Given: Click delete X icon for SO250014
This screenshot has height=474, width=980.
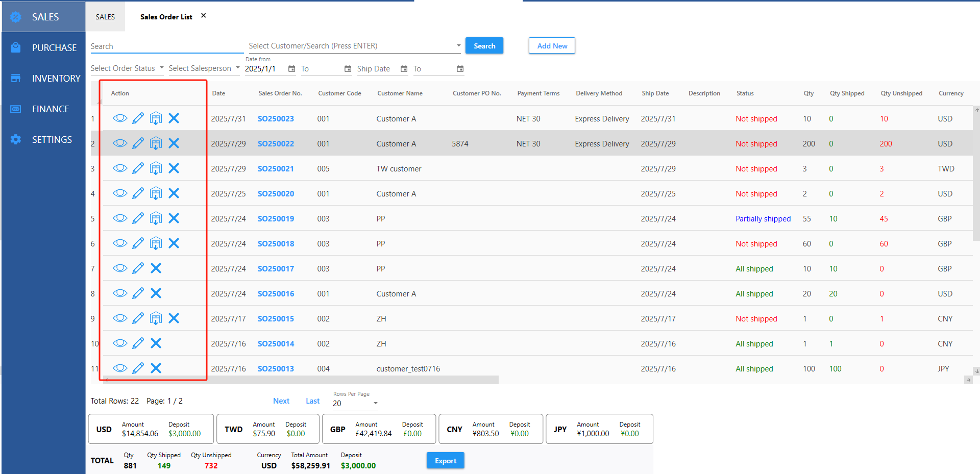Looking at the screenshot, I should pos(156,343).
